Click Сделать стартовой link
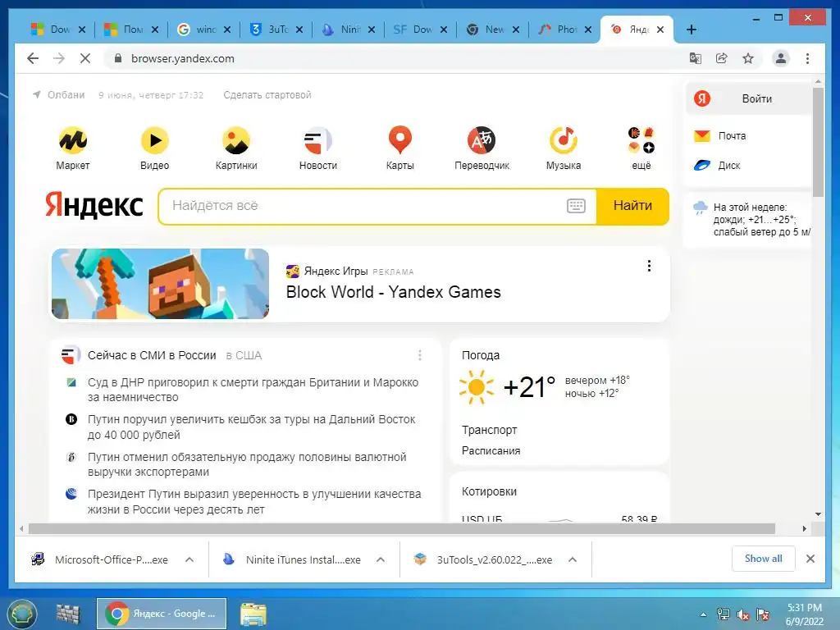 click(x=267, y=95)
